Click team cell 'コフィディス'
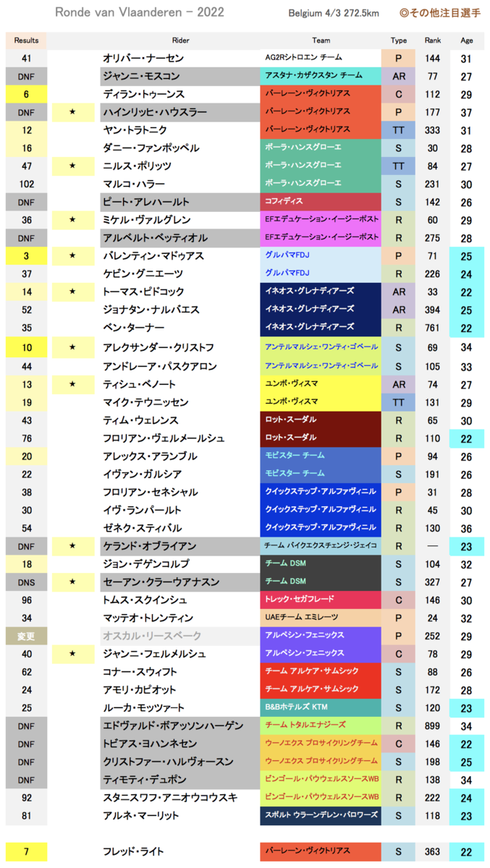 [x=321, y=202]
